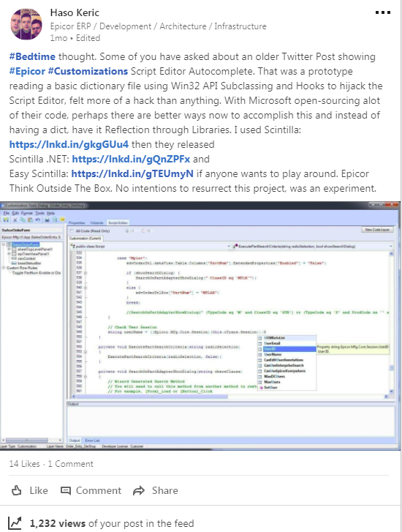Click the Comment button under the post
Viewport: 402px width, 532px height.
(x=91, y=490)
